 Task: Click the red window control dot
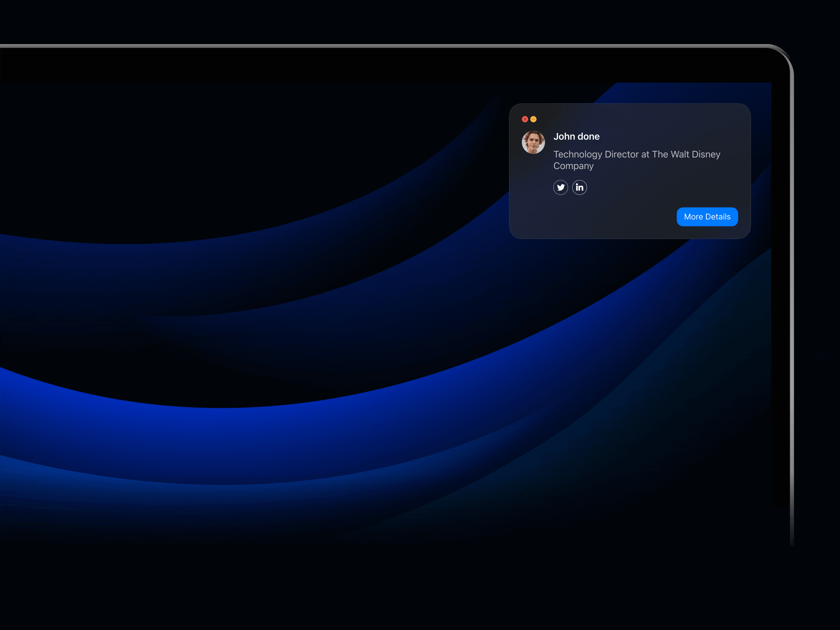(x=525, y=119)
